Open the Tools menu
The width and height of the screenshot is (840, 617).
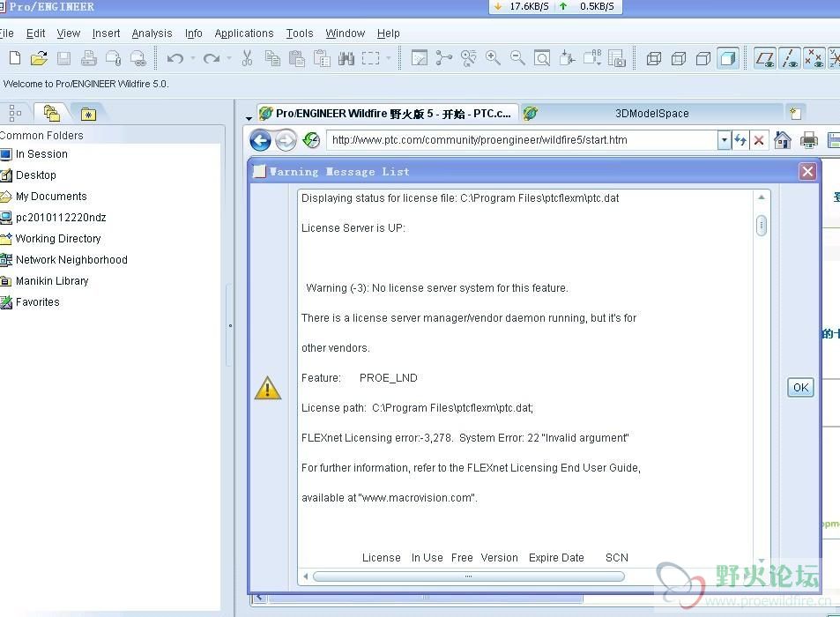point(300,33)
